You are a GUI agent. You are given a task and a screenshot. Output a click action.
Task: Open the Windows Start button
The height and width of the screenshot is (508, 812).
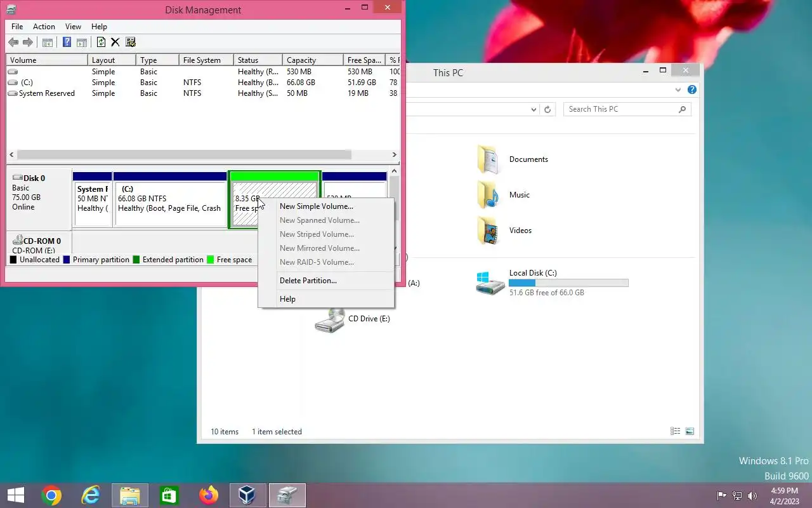[15, 495]
